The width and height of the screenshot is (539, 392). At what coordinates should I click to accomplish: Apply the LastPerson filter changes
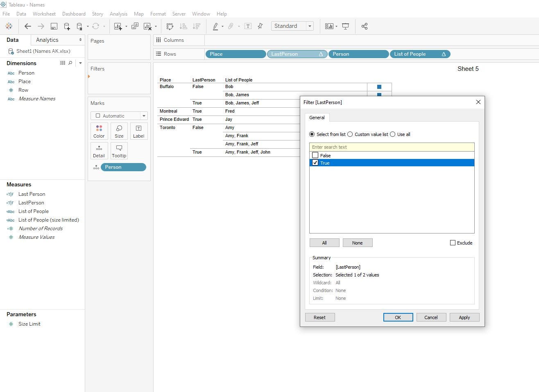(464, 317)
